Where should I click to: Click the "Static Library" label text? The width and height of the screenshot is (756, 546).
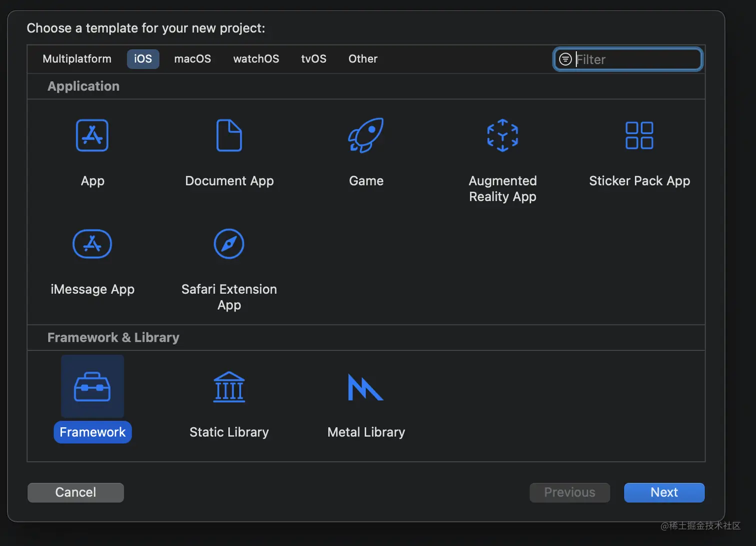(x=229, y=432)
